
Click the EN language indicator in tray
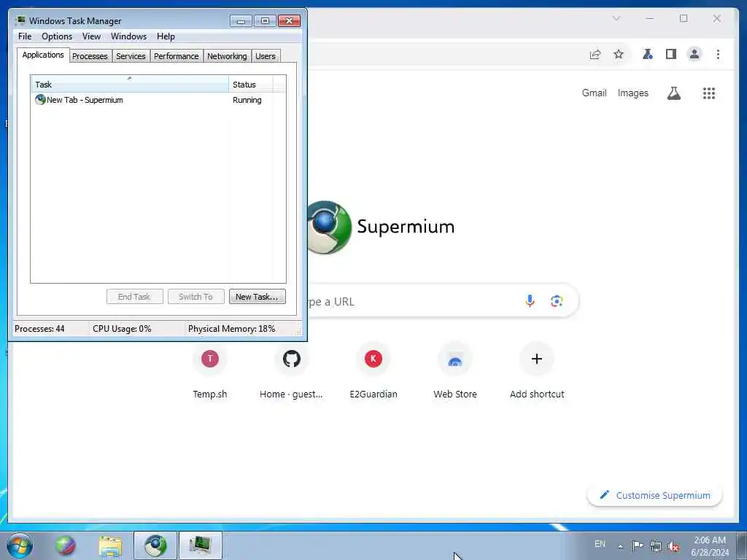click(x=600, y=544)
